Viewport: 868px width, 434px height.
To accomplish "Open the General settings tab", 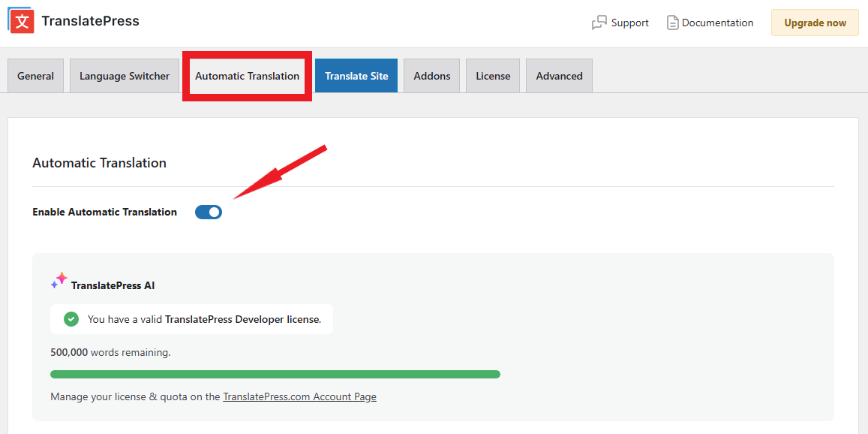I will (x=35, y=75).
